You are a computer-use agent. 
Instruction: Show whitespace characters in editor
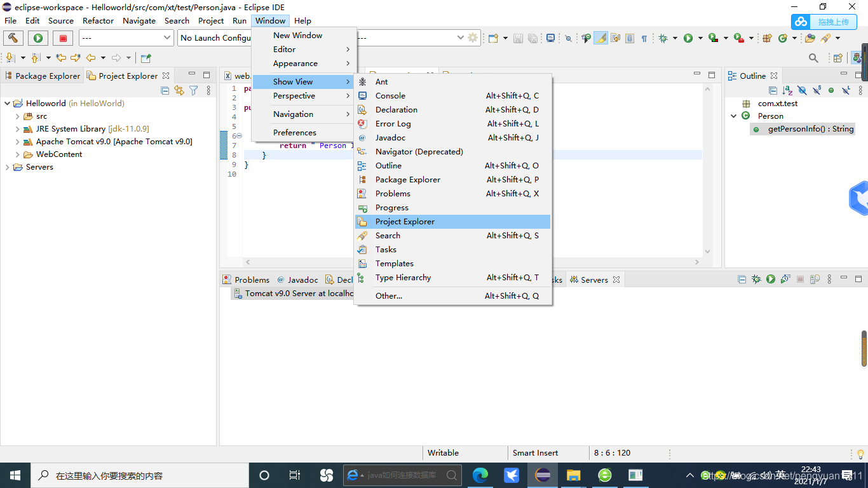coord(644,37)
